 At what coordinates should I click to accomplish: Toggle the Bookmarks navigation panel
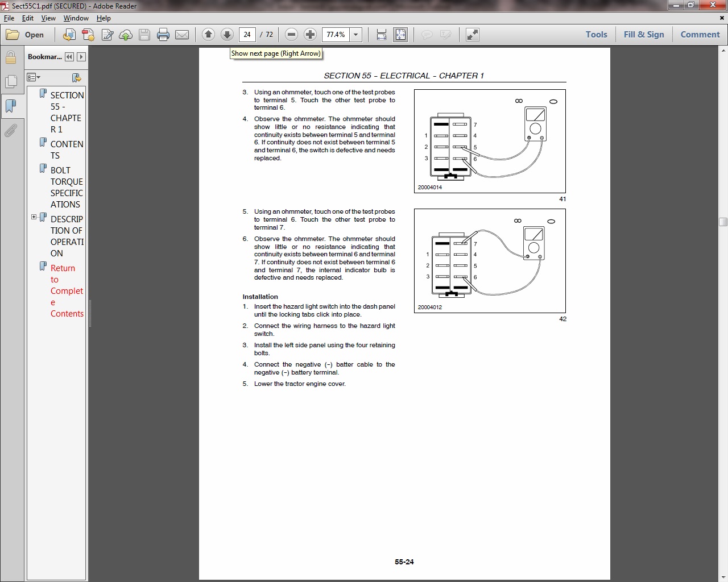(10, 106)
